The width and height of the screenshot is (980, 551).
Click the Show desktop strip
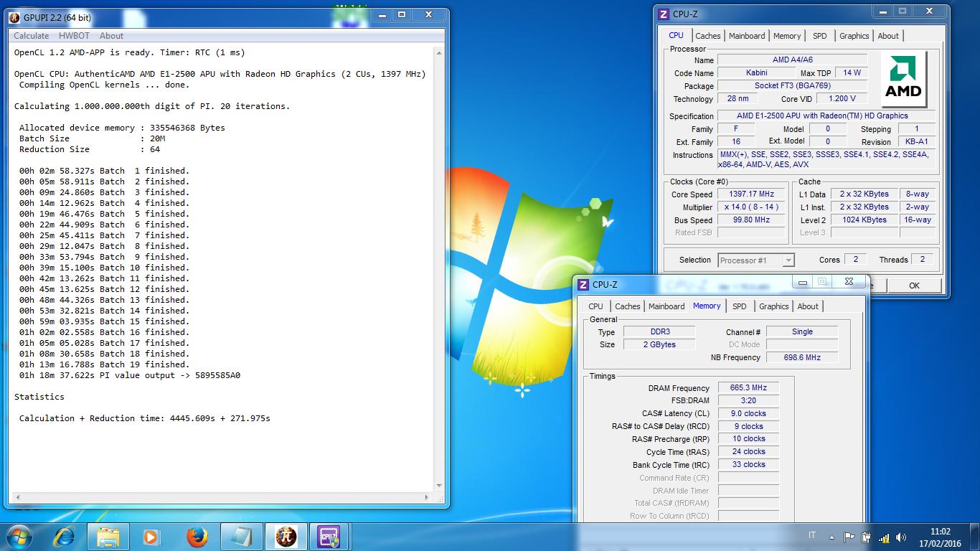975,537
